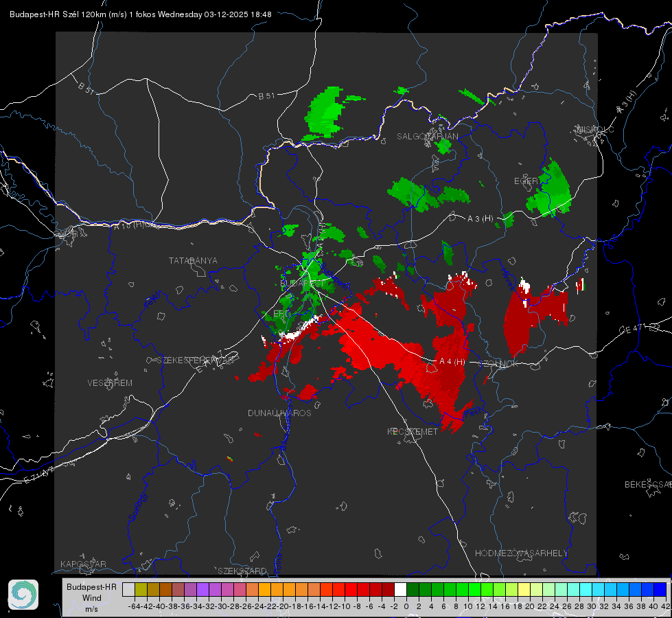Click the DUNAÚJVÁROS city label
Screen dimensions: 672x618
tap(279, 413)
